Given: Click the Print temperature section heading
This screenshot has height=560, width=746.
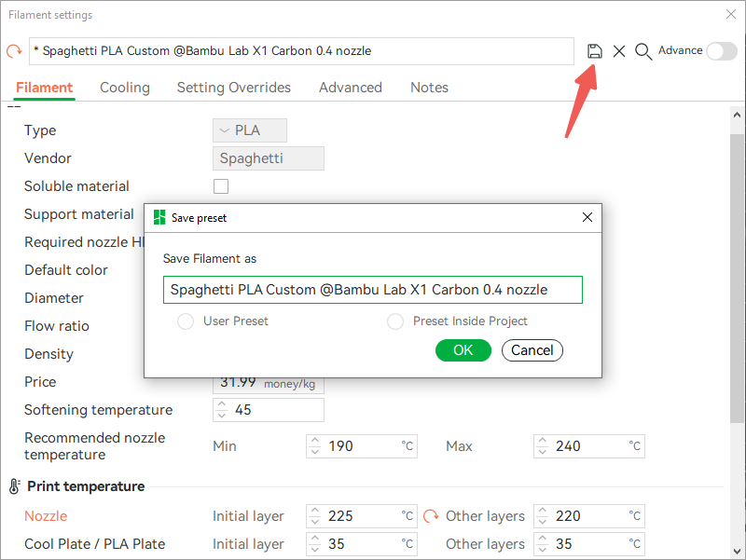Looking at the screenshot, I should [86, 486].
